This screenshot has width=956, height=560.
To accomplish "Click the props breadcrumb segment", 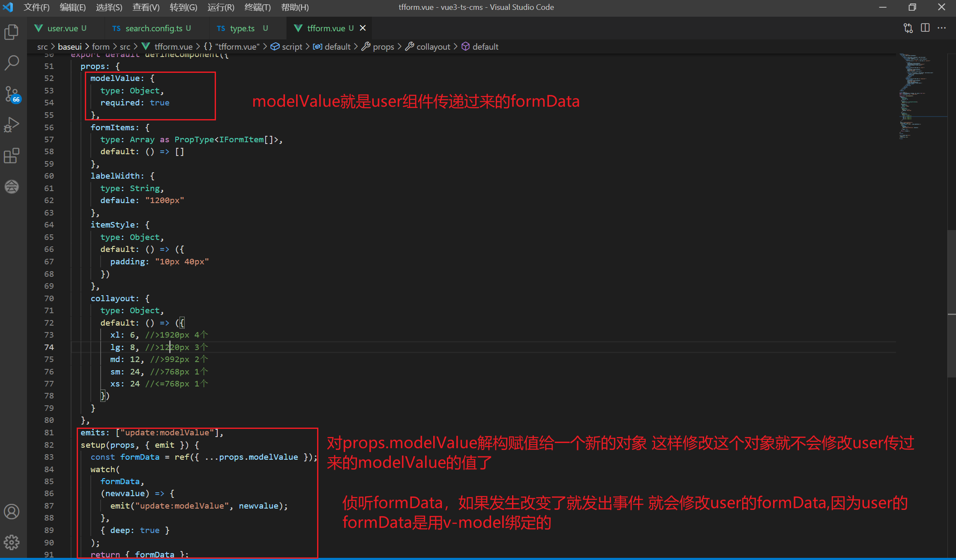I will [x=378, y=47].
